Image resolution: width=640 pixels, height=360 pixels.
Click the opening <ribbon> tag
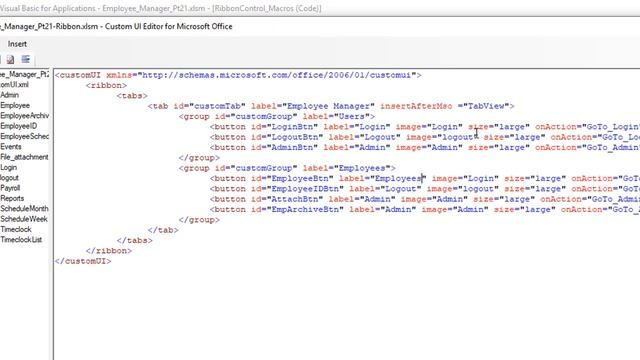[106, 85]
